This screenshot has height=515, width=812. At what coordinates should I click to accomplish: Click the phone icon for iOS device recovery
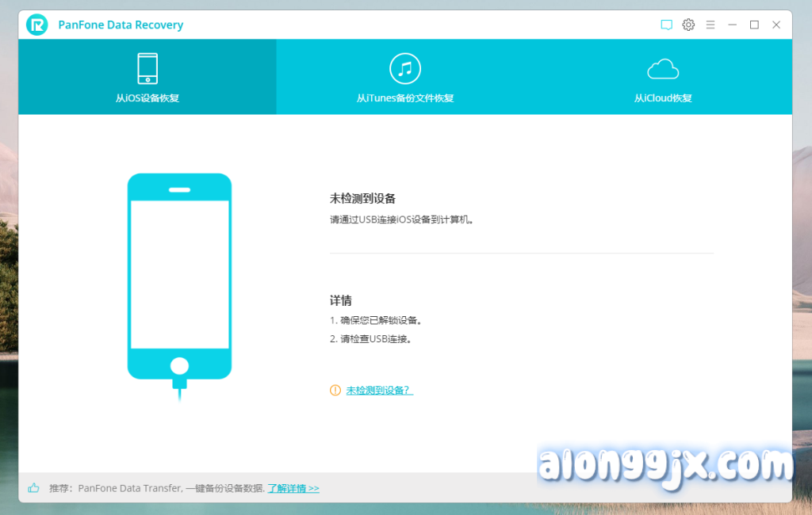point(147,68)
